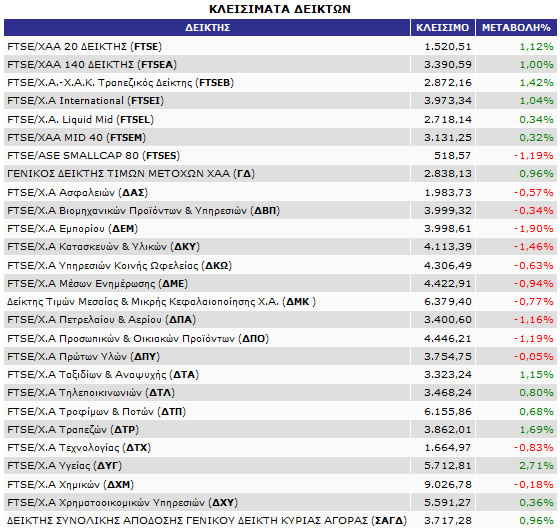Click FTSE/Χ.Α Πετρελαίου & Αερίου (ΔΠΑ)
This screenshot has height=528, width=560.
(101, 320)
